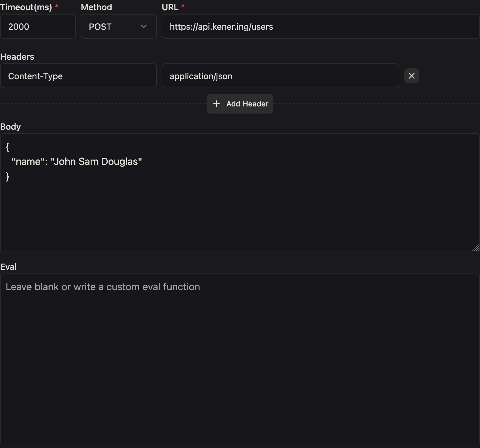Click the "name" key in Body JSON

[26, 162]
